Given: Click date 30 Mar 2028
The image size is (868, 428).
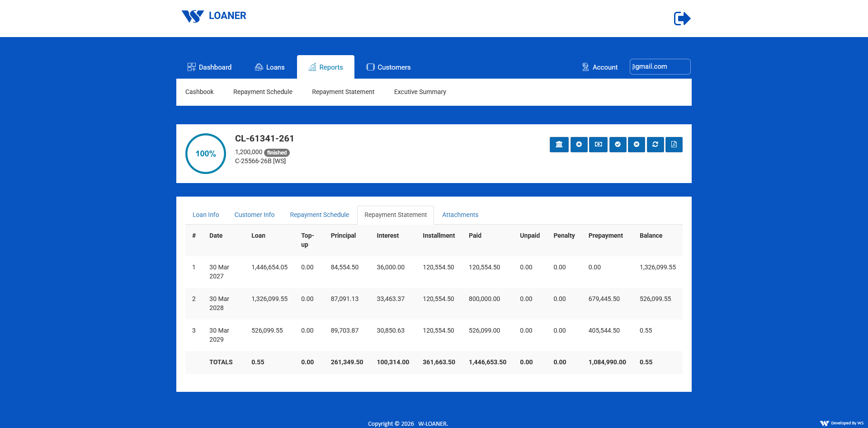Looking at the screenshot, I should click(x=219, y=303).
